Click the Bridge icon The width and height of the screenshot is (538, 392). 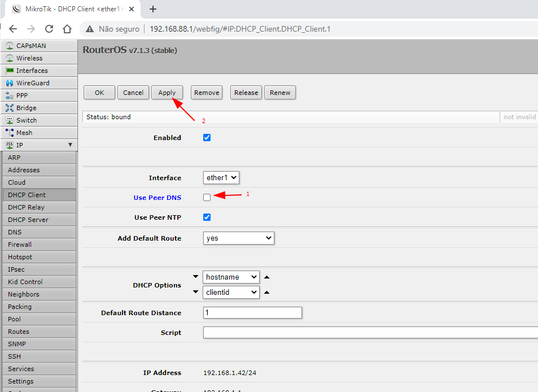pos(10,108)
